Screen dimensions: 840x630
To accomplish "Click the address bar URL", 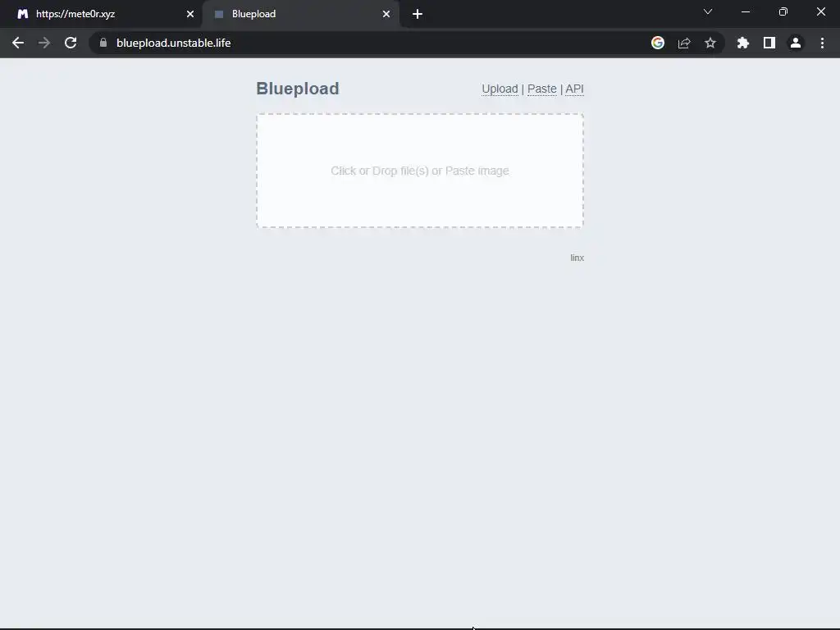I will click(174, 43).
